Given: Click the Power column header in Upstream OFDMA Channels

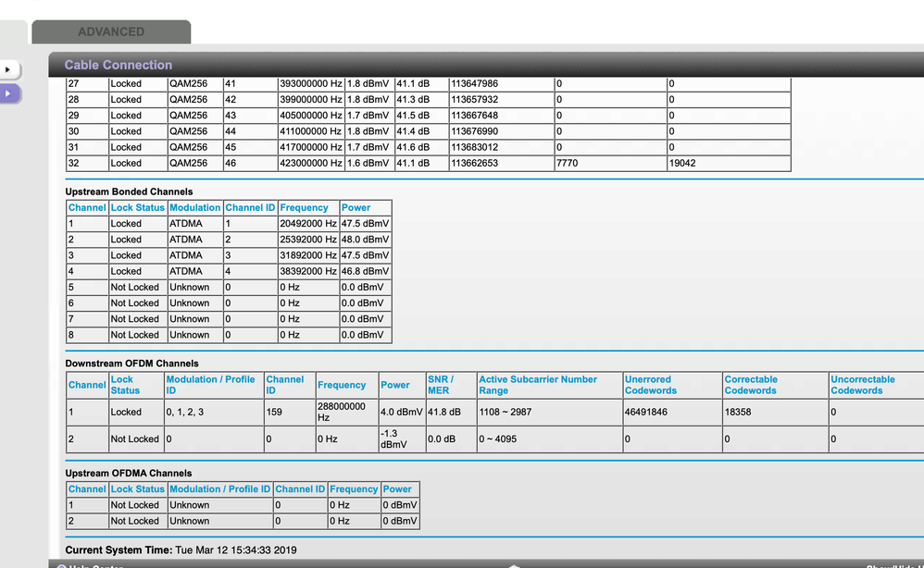Looking at the screenshot, I should click(x=398, y=488).
